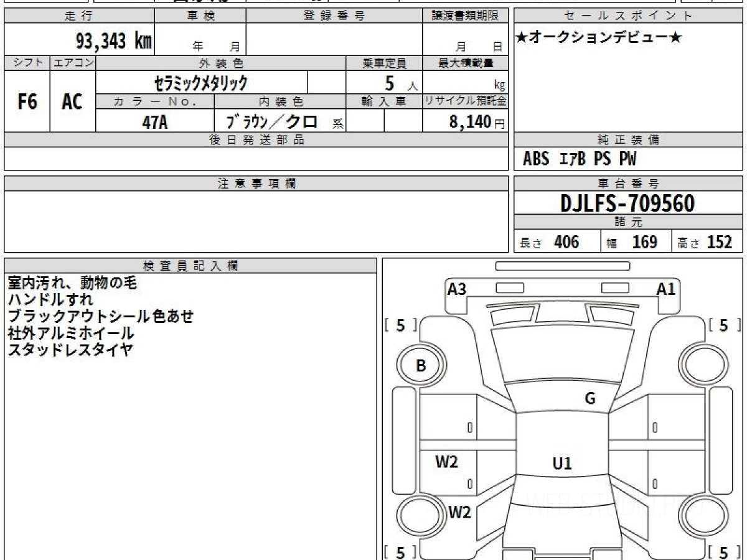The image size is (747, 560).
Task: Click the W2 mark on rear-left fender
Action: 459,512
